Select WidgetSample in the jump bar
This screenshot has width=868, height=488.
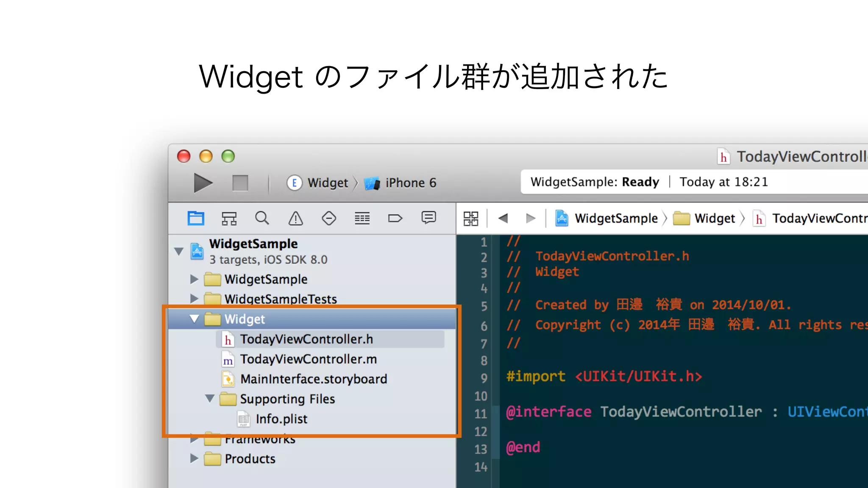tap(607, 219)
